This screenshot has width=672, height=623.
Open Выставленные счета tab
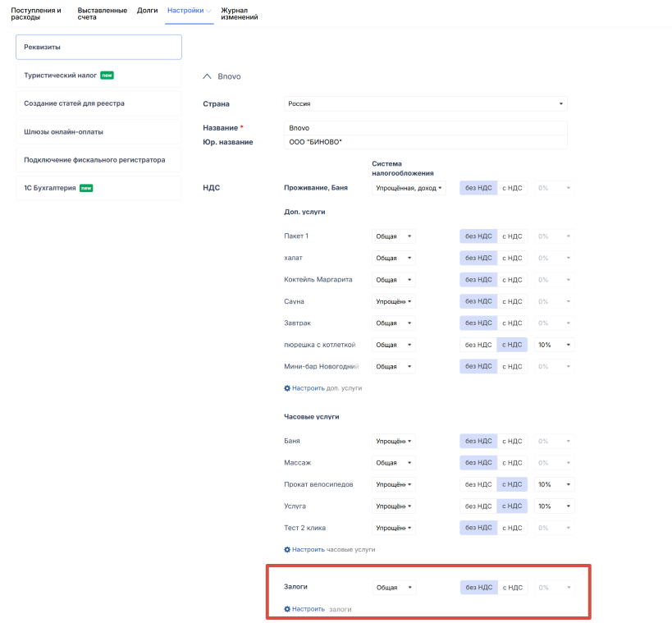102,13
